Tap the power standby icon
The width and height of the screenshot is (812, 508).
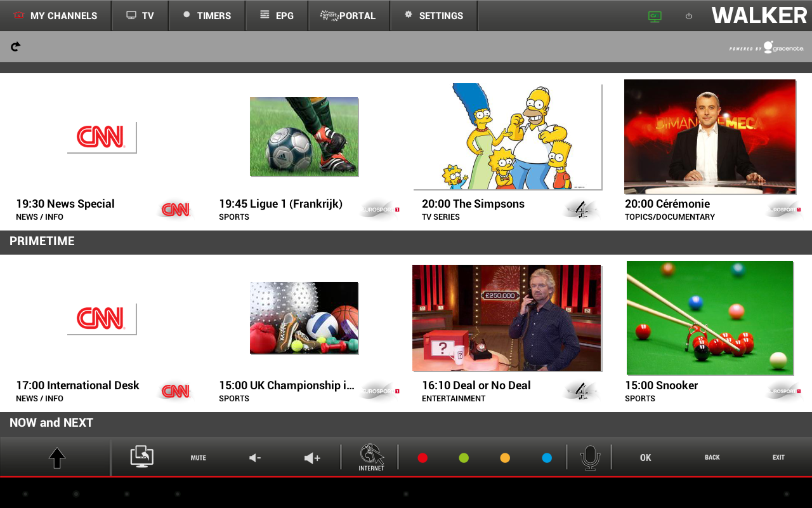pyautogui.click(x=689, y=17)
